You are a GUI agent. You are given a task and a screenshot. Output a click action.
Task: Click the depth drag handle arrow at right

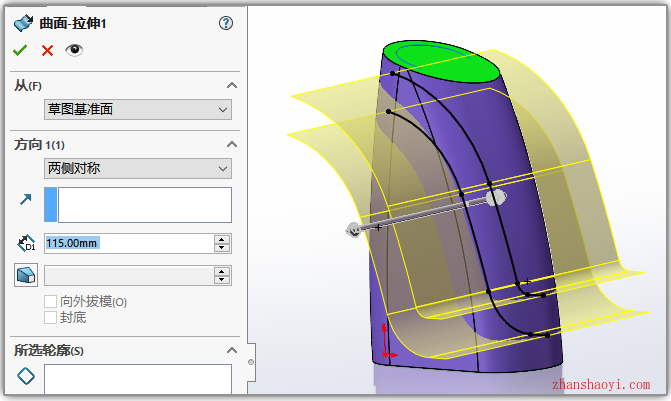click(496, 198)
